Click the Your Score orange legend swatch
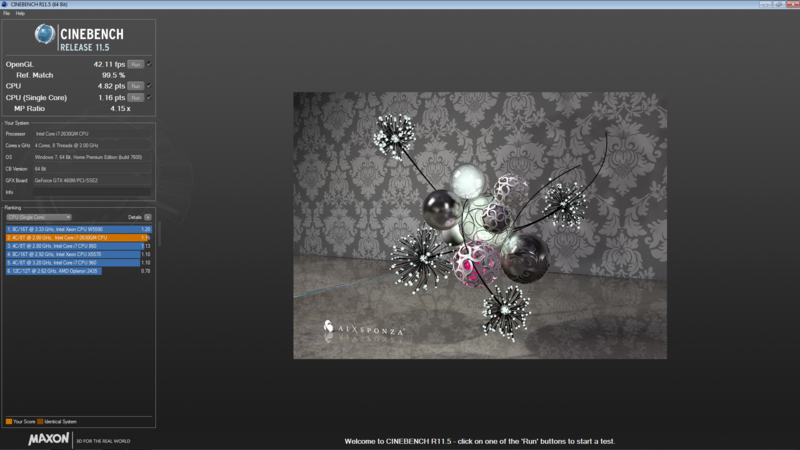Screen dimensions: 800x450 coord(9,421)
